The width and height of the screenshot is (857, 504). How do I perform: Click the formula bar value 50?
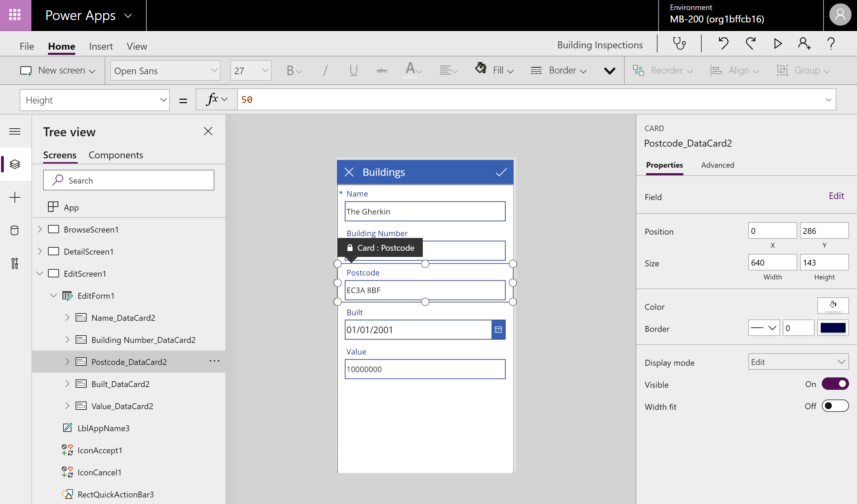coord(247,100)
